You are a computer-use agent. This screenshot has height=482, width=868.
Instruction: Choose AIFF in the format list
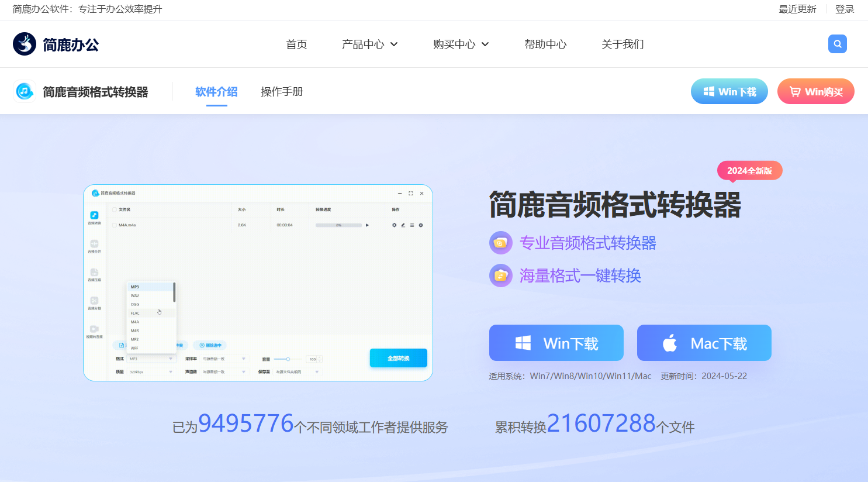(150, 349)
